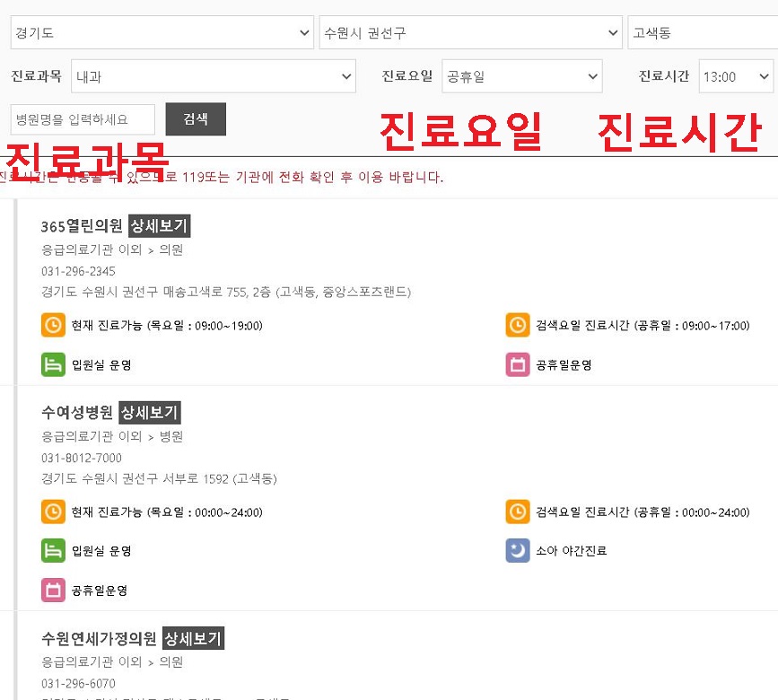
Task: Click the blue moon 소아 야간진료 icon
Action: coord(518,551)
